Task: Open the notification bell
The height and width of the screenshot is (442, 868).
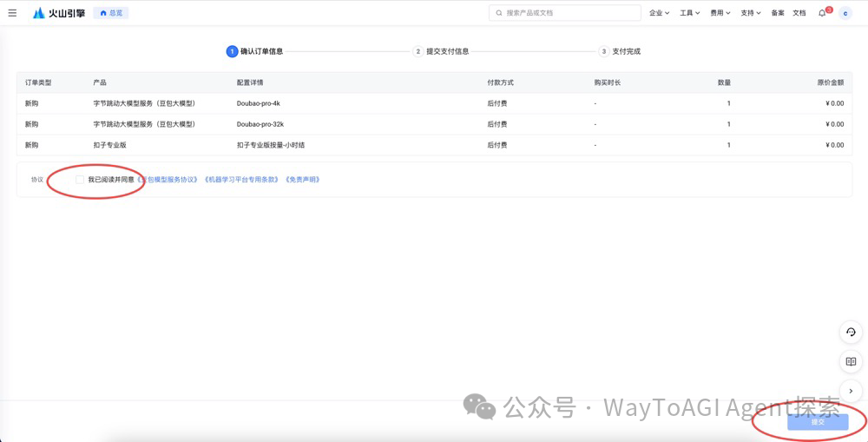Action: pyautogui.click(x=823, y=13)
